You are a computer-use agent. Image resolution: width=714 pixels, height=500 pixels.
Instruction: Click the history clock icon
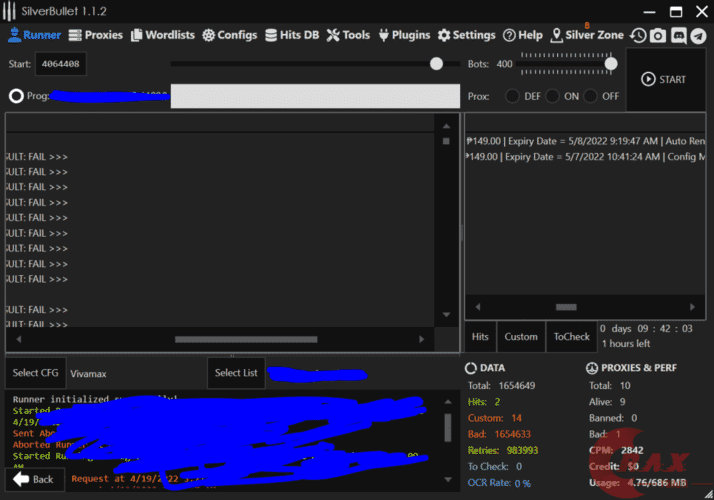(x=638, y=36)
